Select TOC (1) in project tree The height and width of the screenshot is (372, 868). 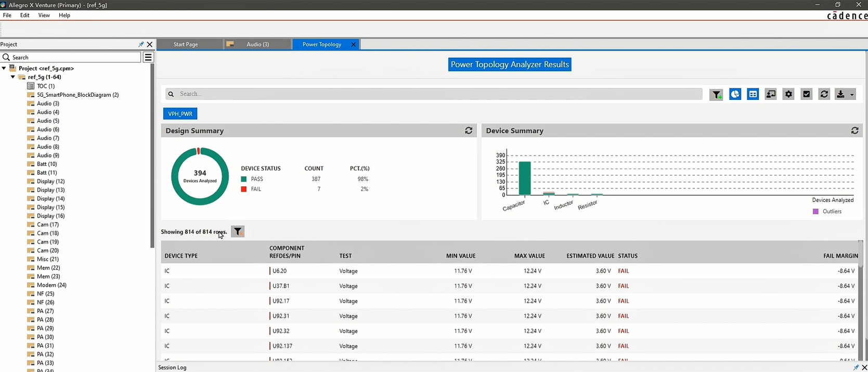[46, 86]
